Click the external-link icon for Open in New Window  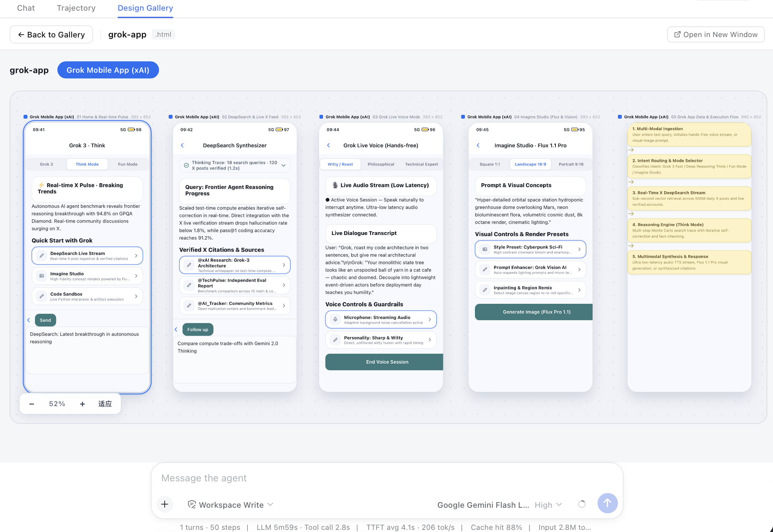[x=677, y=35]
